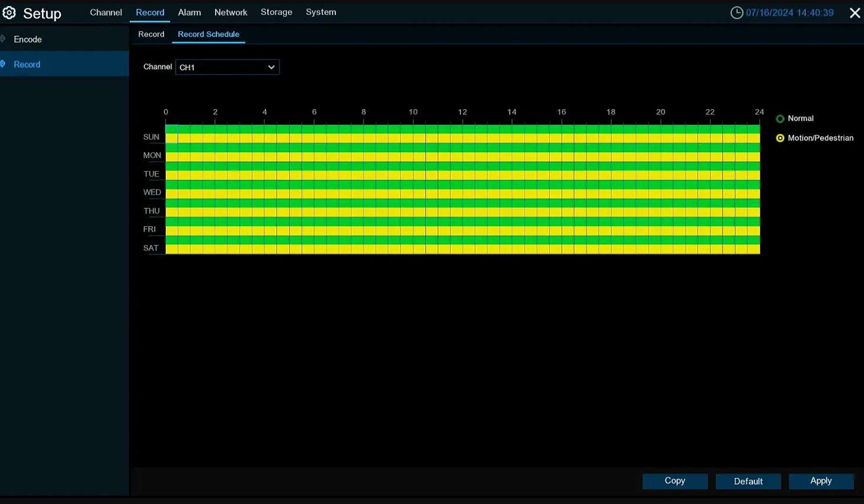Select the Normal recording radio button
This screenshot has height=504, width=864.
coord(780,119)
